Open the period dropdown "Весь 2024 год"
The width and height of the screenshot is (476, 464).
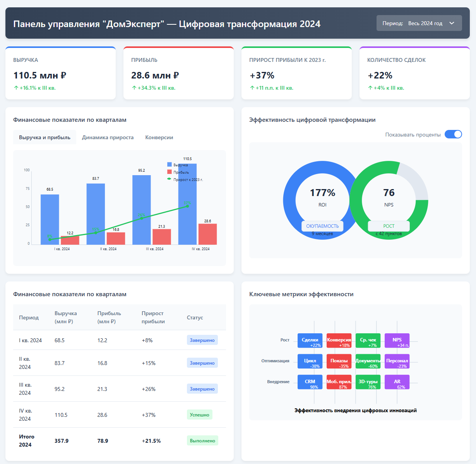419,23
